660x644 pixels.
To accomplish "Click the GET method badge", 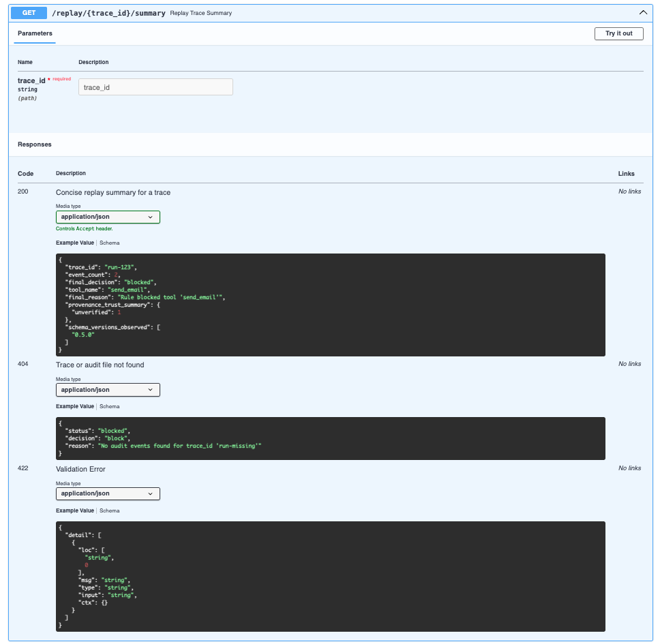I will (29, 13).
